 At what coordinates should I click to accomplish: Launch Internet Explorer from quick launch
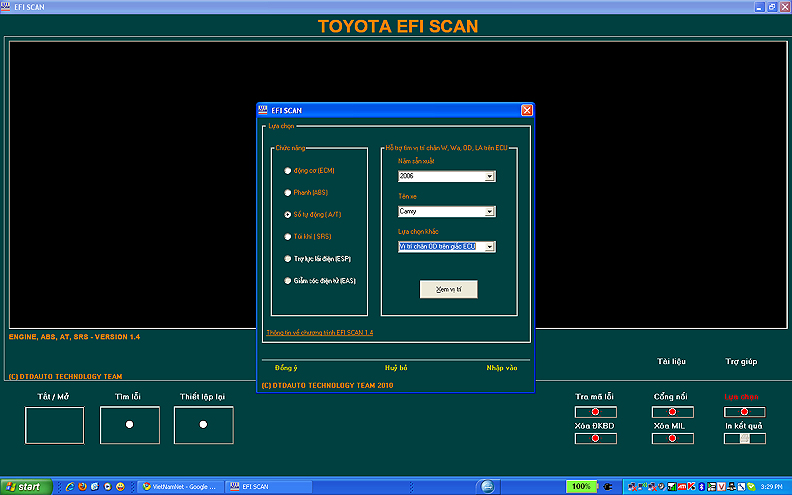click(70, 486)
